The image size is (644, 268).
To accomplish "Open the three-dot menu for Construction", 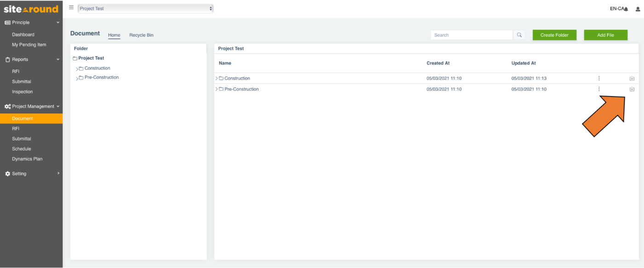I will click(x=599, y=78).
